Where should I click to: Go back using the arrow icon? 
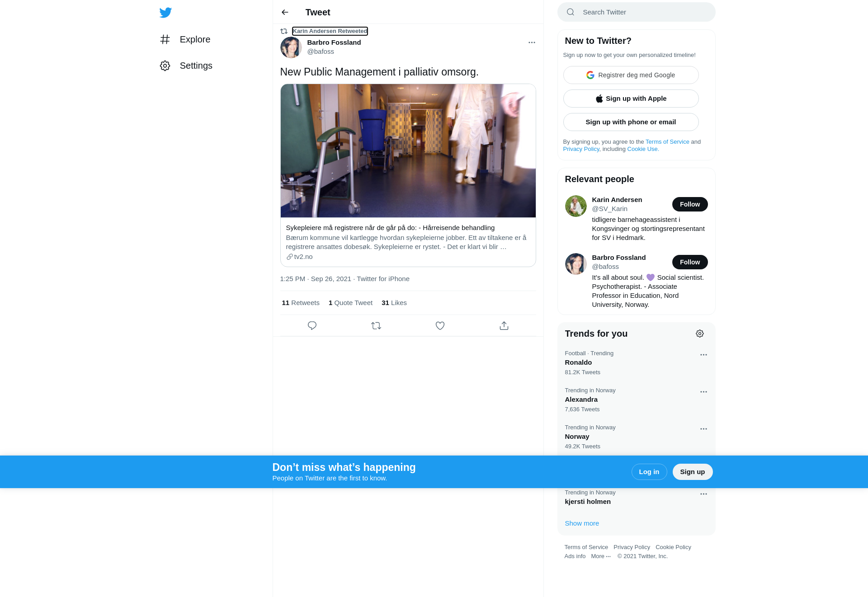point(285,12)
